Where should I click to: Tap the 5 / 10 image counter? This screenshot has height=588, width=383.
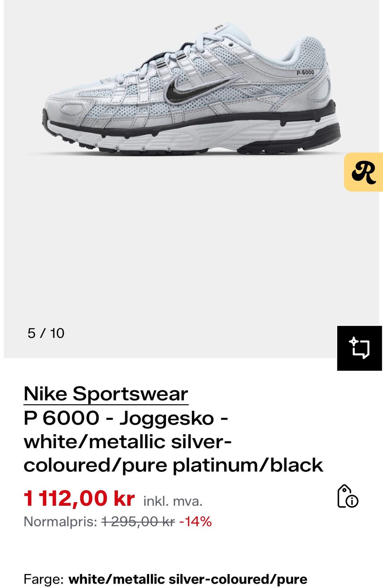coord(46,333)
